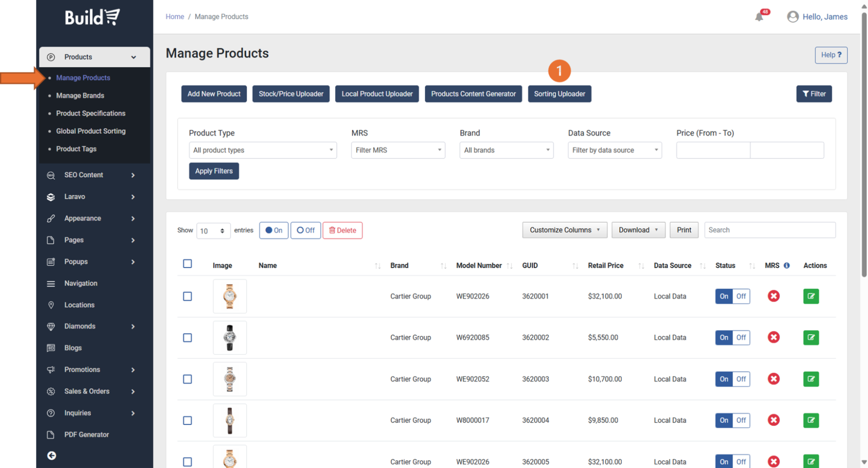Click the Diamonds icon in sidebar
Image resolution: width=868 pixels, height=468 pixels.
click(x=51, y=326)
